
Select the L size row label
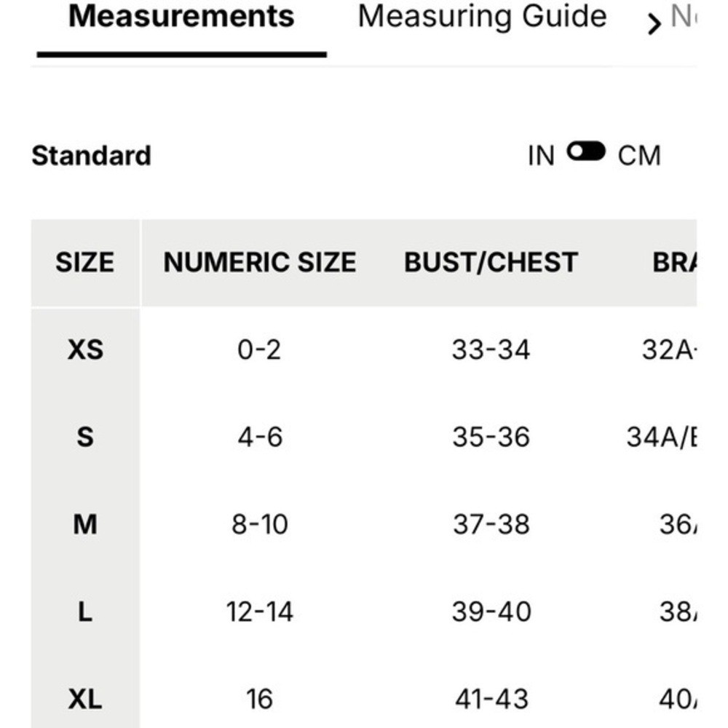coord(84,612)
